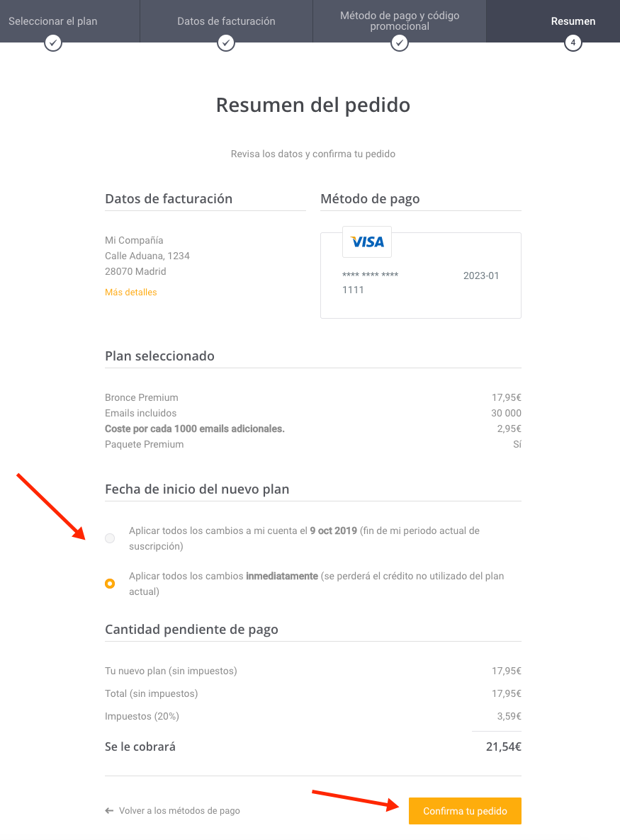Screen dimensions: 620x840
Task: Return via Volver a los métodos de pago
Action: (x=179, y=810)
